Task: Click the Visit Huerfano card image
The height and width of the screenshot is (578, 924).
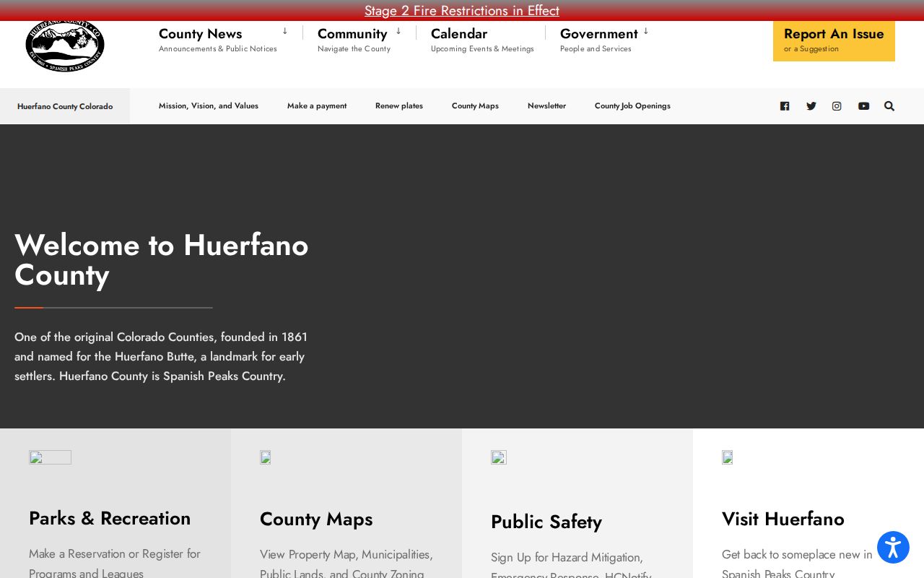Action: pos(728,457)
